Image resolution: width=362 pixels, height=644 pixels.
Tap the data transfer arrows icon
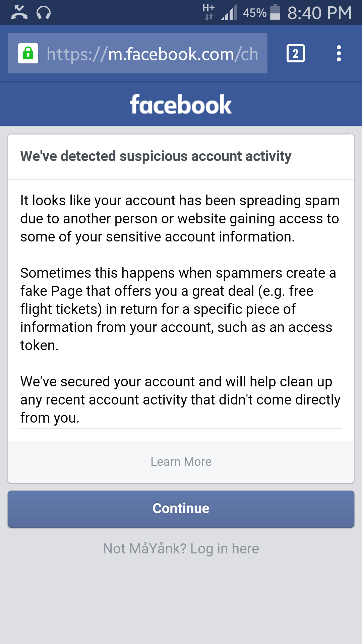click(208, 17)
